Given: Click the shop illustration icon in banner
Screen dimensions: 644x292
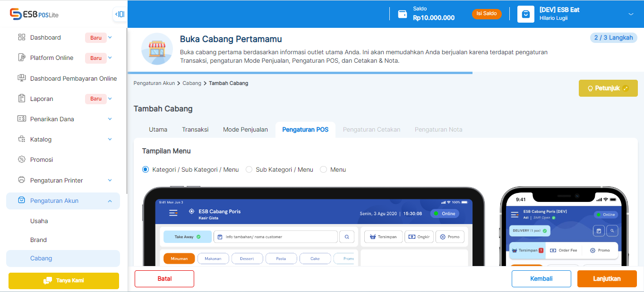Looking at the screenshot, I should [x=157, y=49].
